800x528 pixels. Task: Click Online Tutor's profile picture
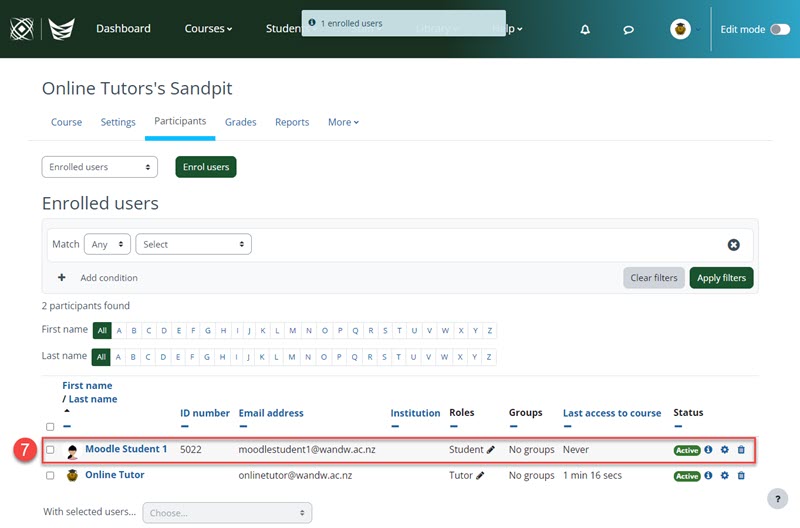[x=72, y=475]
